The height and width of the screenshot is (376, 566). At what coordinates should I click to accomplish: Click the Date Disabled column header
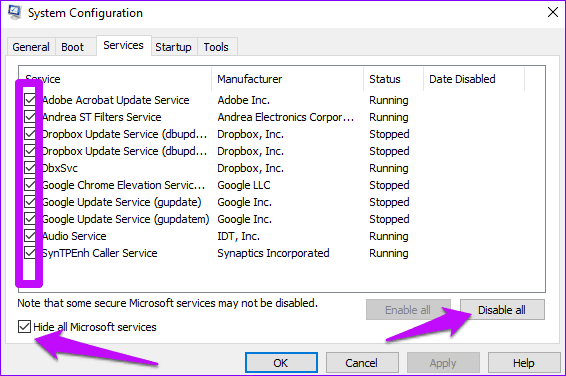pos(474,79)
